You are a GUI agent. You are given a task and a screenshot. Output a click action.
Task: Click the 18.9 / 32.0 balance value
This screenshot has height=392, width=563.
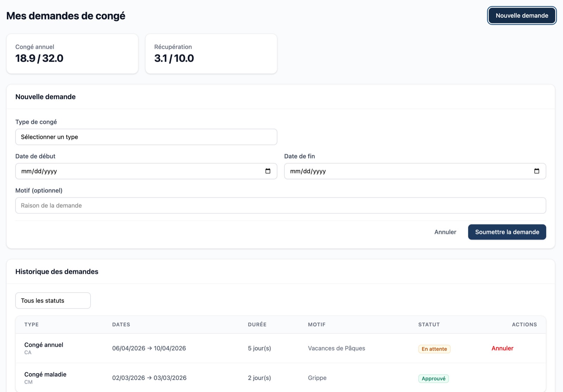point(39,58)
